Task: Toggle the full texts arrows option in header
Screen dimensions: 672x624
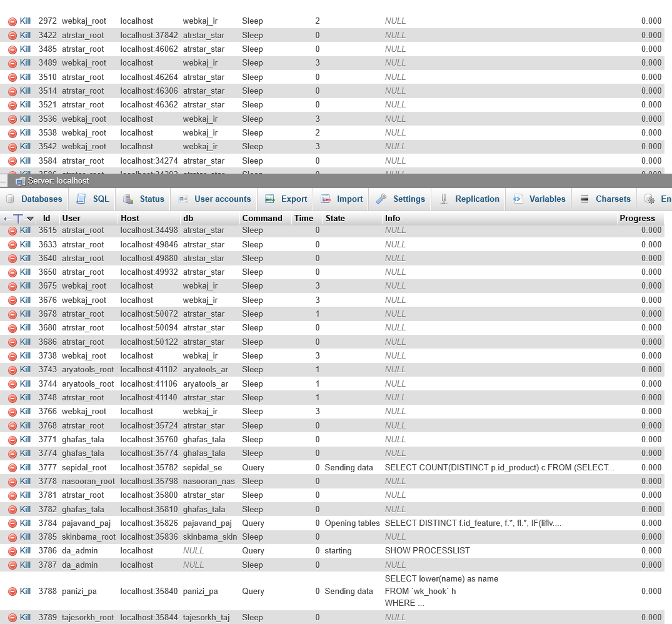Action: pos(18,219)
